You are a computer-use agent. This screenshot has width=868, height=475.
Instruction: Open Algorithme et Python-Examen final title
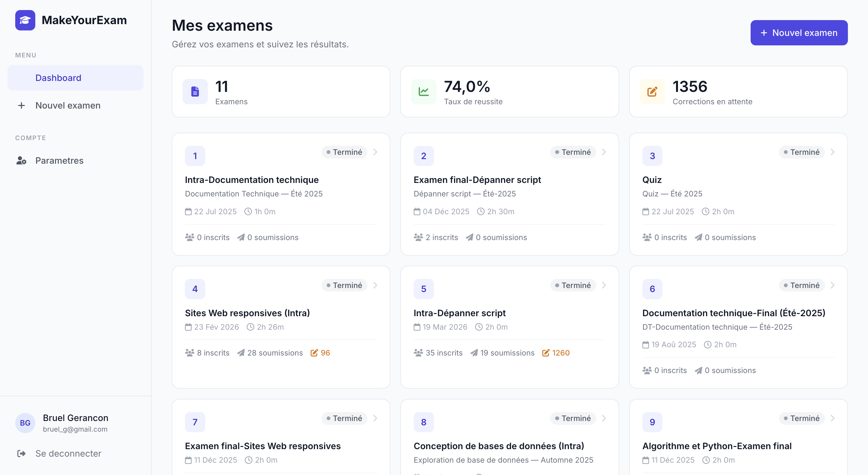(x=717, y=446)
